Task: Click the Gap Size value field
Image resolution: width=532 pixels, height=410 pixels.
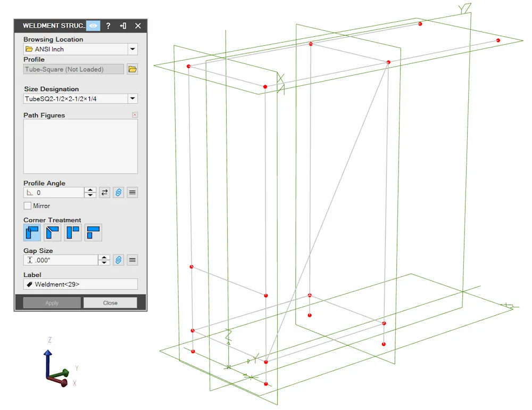Action: 61,260
